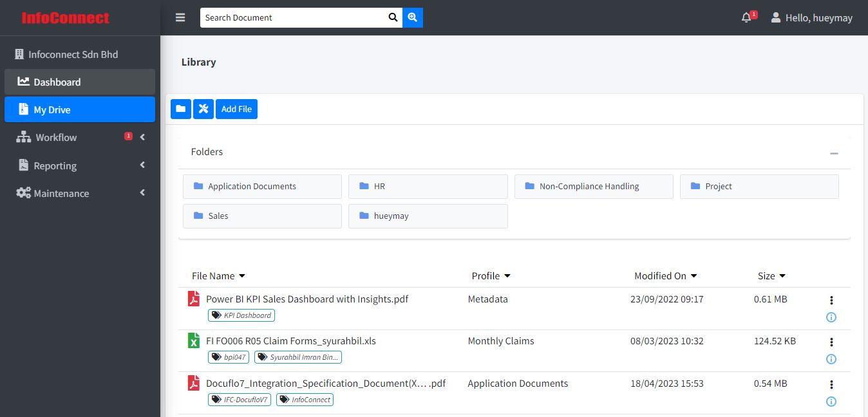Viewport: 868px width, 417px height.
Task: Select My Drive in the sidebar
Action: (x=52, y=109)
